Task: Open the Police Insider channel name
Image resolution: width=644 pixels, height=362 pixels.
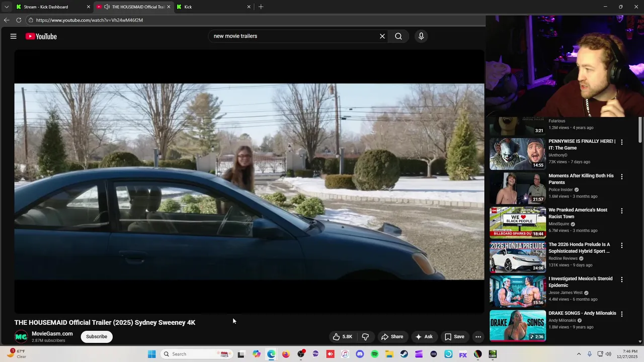Action: pos(560,190)
